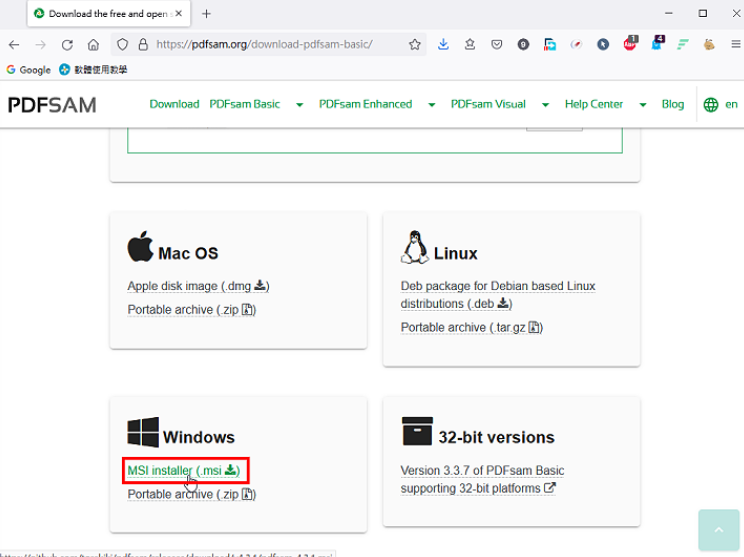Click the green lines extension icon
Viewport: 744px width, 557px height.
click(x=683, y=45)
